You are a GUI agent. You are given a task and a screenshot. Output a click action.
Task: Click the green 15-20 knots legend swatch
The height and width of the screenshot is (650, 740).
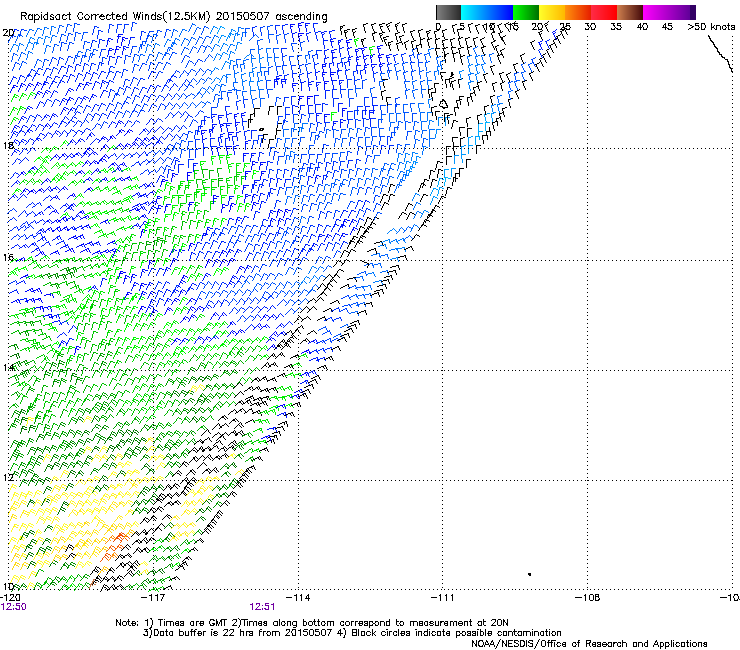(x=526, y=12)
